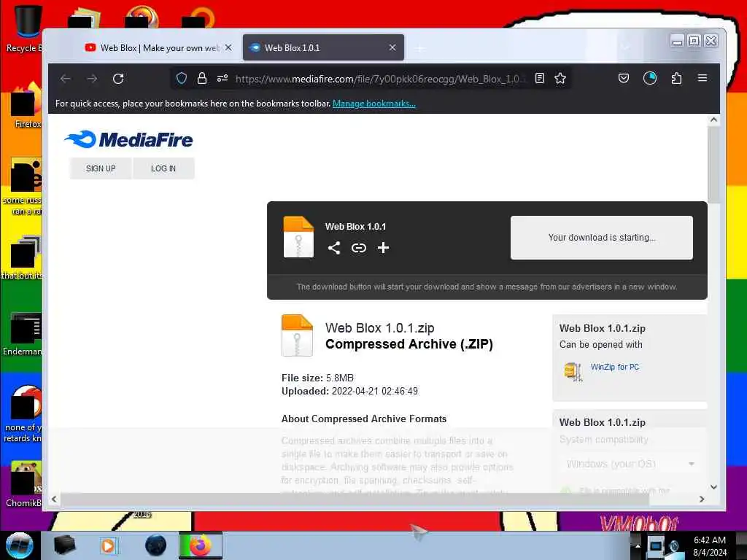Open a new tab with the plus button
This screenshot has height=560, width=747.
click(x=419, y=48)
